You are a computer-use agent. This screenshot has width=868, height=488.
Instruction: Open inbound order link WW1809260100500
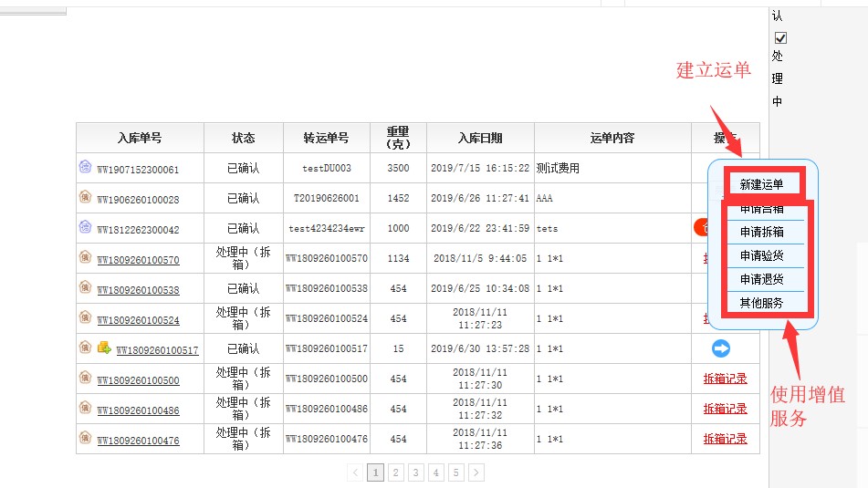(x=139, y=380)
